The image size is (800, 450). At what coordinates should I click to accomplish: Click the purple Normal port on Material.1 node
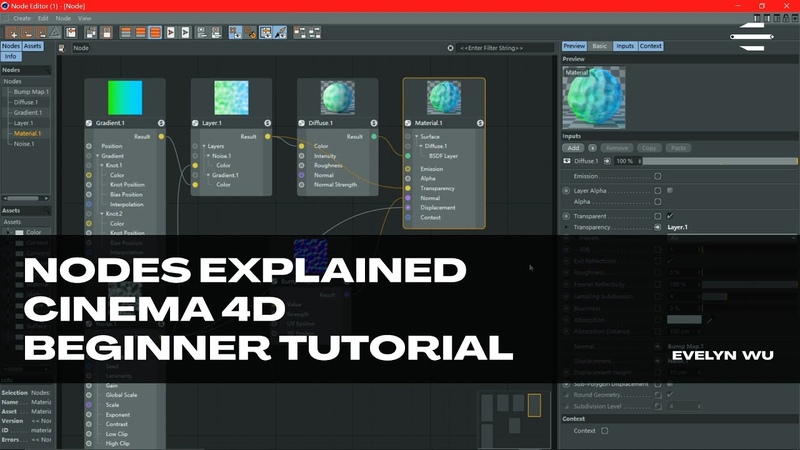coord(408,198)
